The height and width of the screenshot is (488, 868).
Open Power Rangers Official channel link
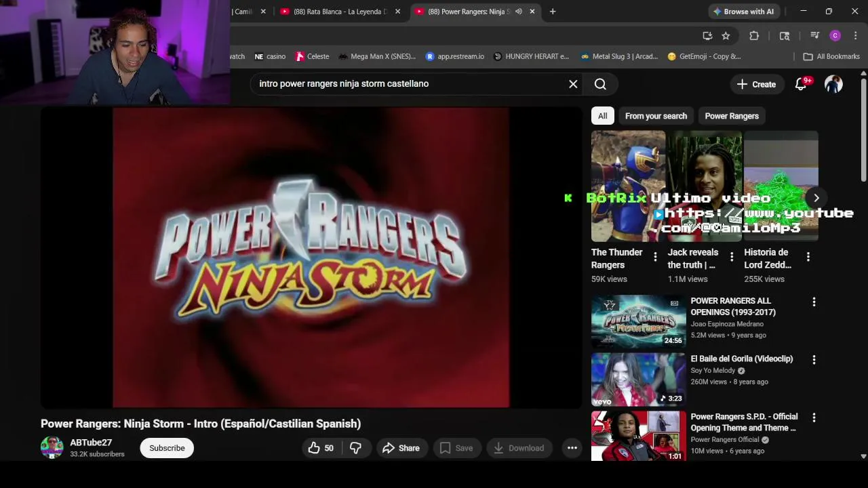tap(725, 439)
